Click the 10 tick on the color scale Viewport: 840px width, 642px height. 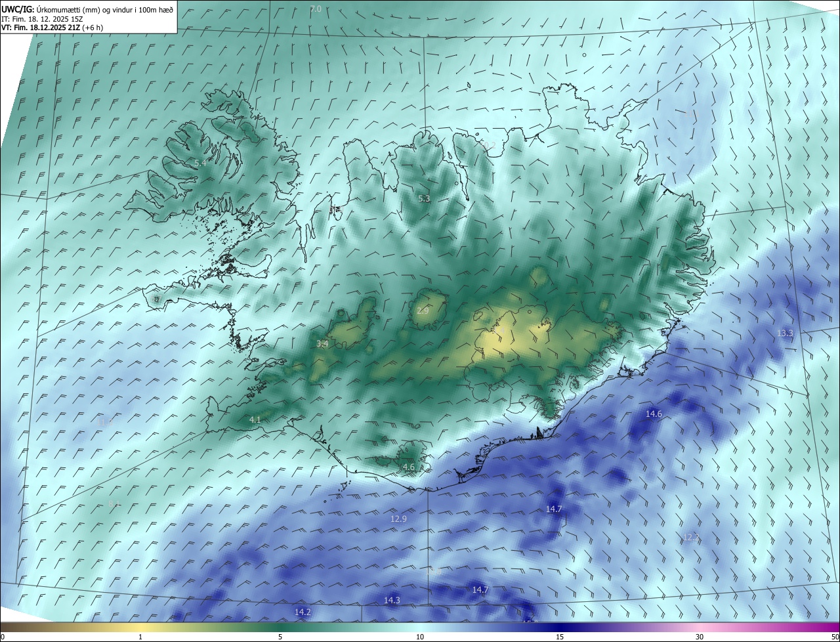[x=420, y=637]
